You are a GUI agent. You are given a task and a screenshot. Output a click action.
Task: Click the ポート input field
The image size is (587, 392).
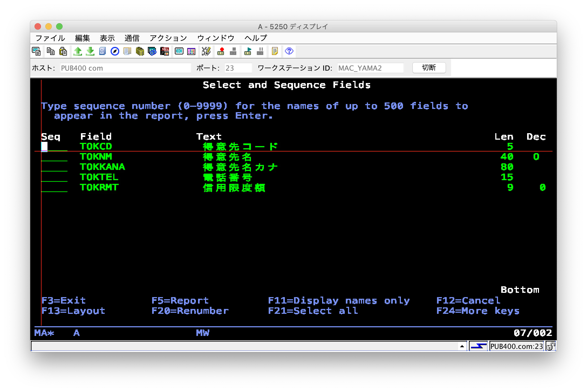tap(238, 68)
